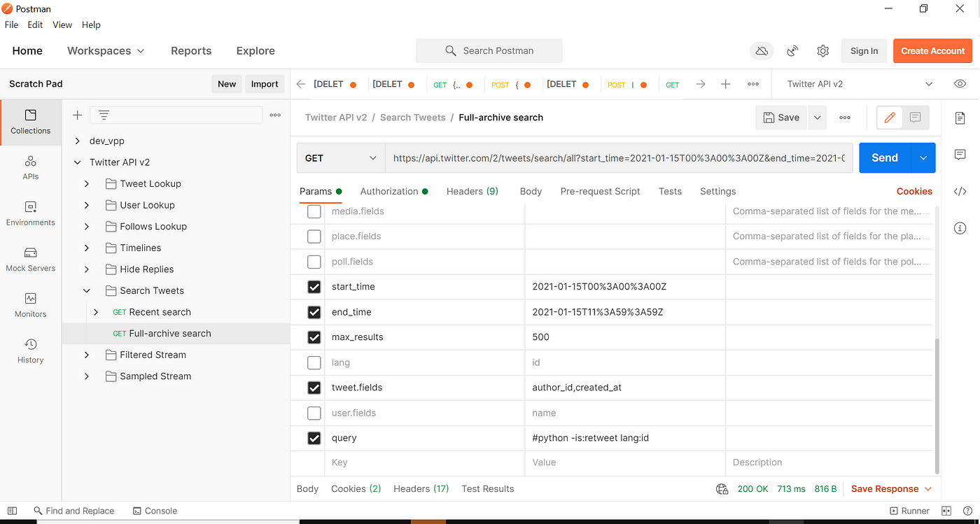Click the plus icon to create collection
The height and width of the screenshot is (524, 980).
tap(78, 115)
